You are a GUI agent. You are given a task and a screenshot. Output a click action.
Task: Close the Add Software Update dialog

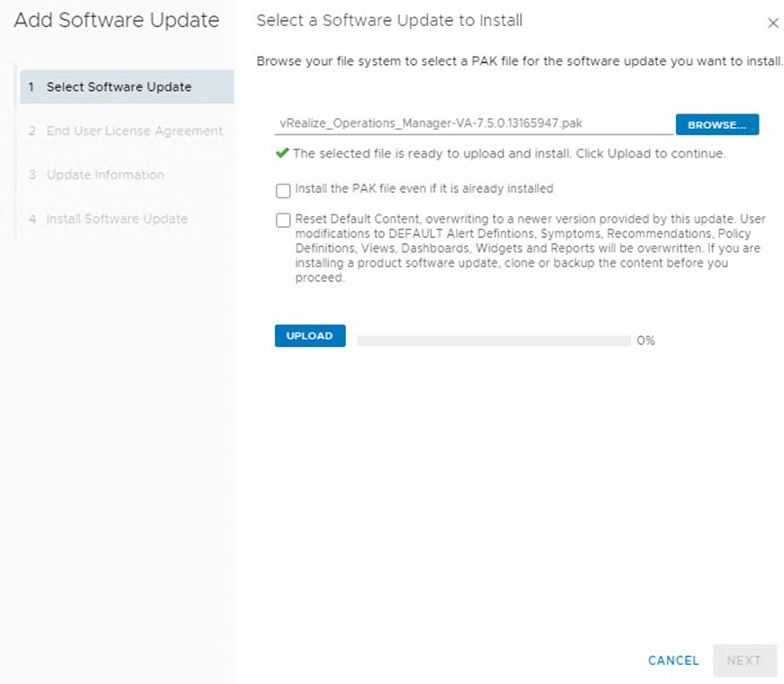[773, 23]
